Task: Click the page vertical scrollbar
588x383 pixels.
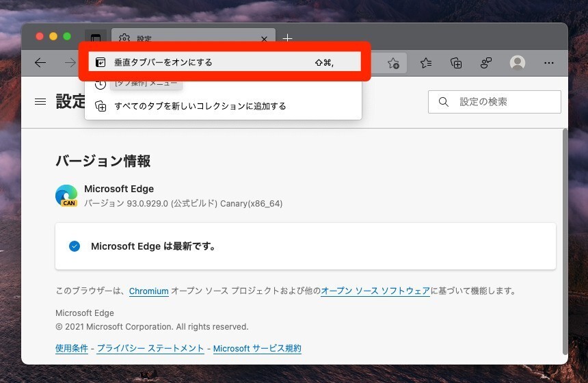Action: 564,239
